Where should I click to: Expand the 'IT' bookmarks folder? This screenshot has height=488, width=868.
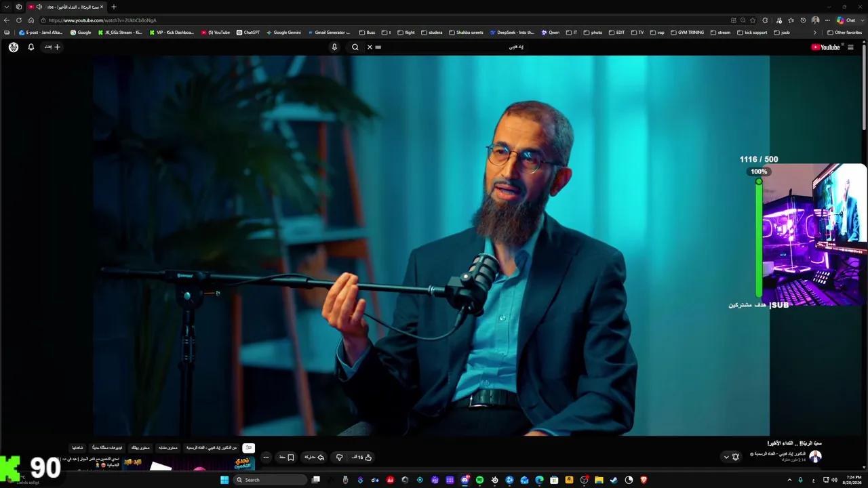click(x=572, y=33)
